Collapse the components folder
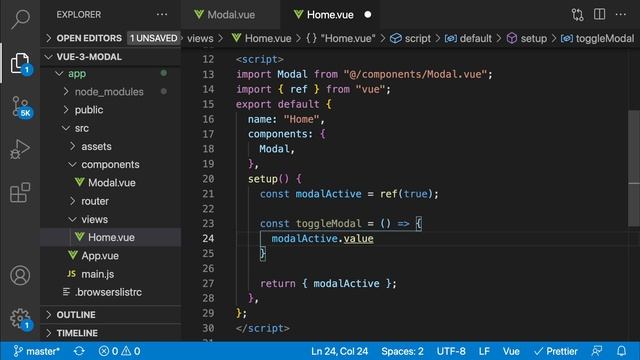The height and width of the screenshot is (360, 640). [110, 164]
